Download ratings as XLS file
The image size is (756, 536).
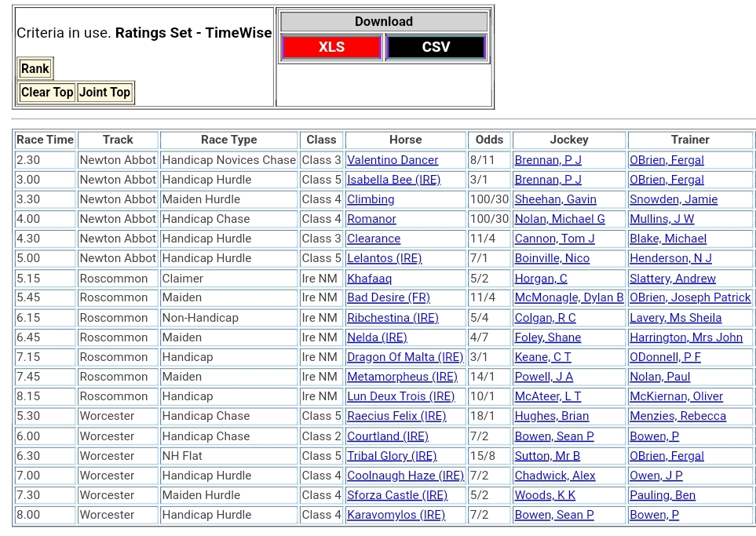[x=331, y=47]
